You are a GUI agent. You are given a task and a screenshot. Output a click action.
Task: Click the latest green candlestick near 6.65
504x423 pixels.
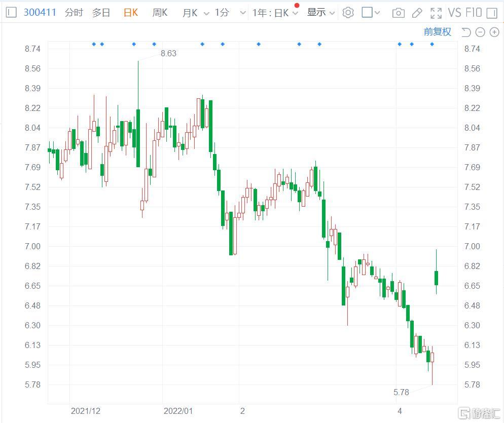point(436,278)
